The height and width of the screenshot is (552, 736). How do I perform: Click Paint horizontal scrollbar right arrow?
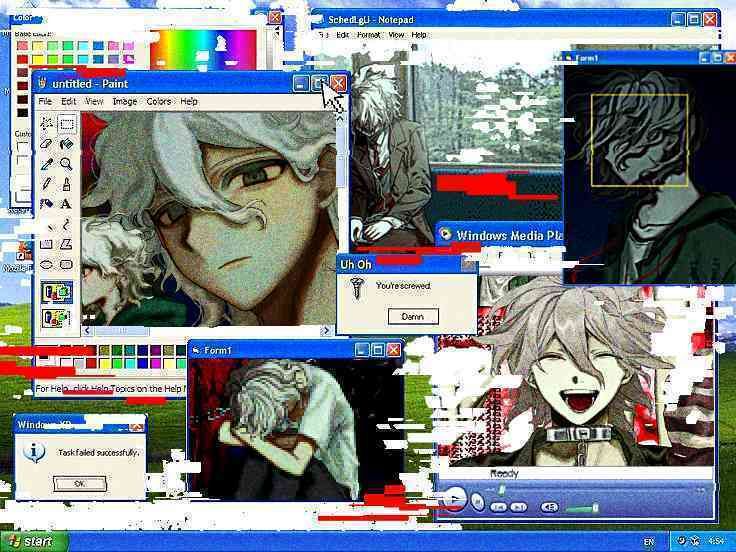click(326, 331)
